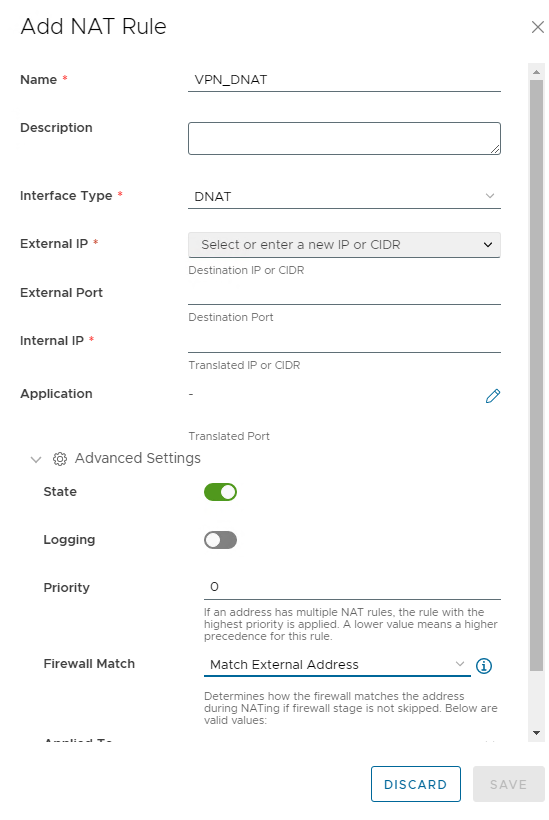
Task: Click inside the Description text area
Action: tap(344, 139)
